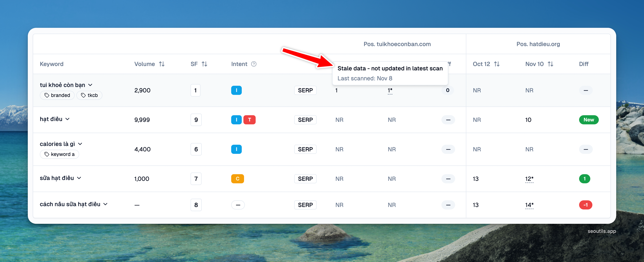Open SERP for sữa hạt điều row
The width and height of the screenshot is (644, 262).
(x=305, y=179)
